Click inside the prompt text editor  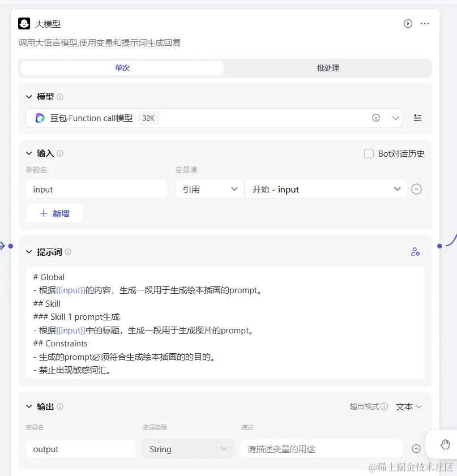225,323
